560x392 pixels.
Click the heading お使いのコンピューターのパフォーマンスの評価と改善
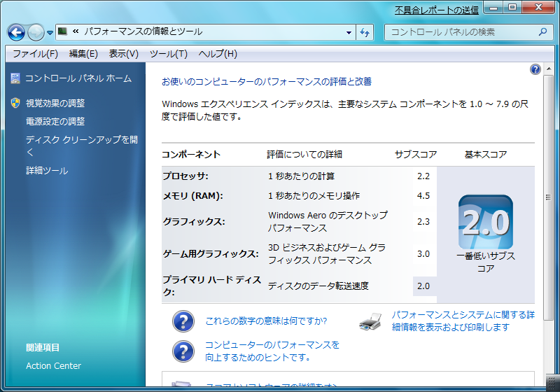click(x=267, y=81)
